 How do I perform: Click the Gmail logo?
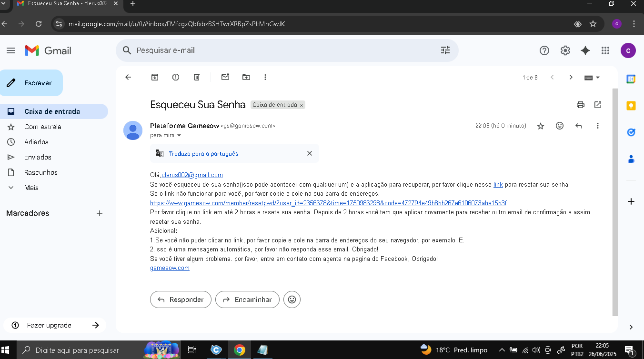point(48,50)
